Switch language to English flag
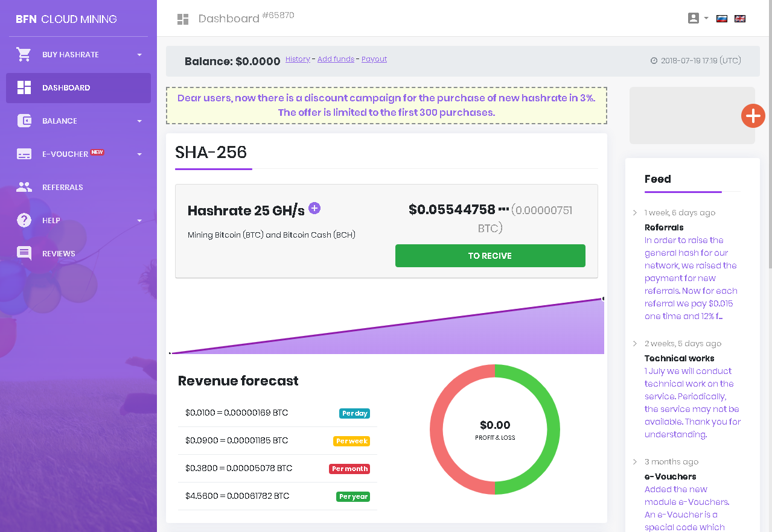 click(x=740, y=19)
